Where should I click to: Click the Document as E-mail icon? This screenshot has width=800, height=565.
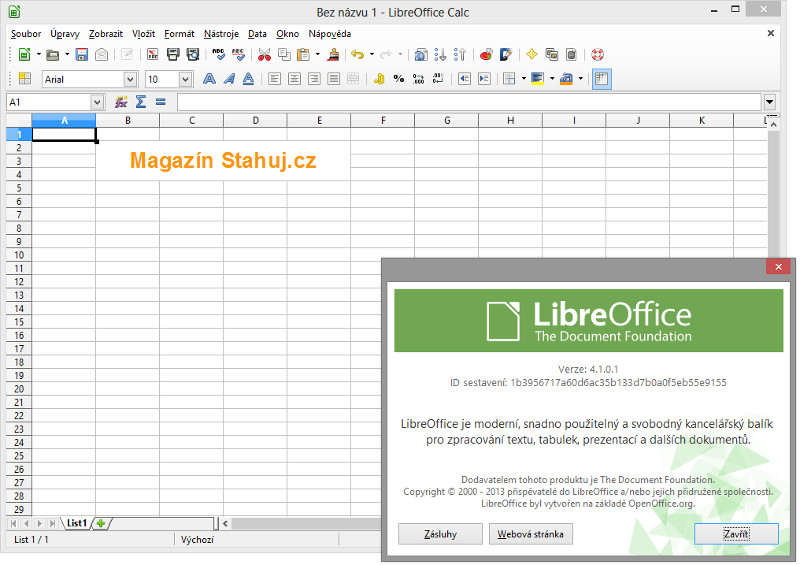(102, 54)
